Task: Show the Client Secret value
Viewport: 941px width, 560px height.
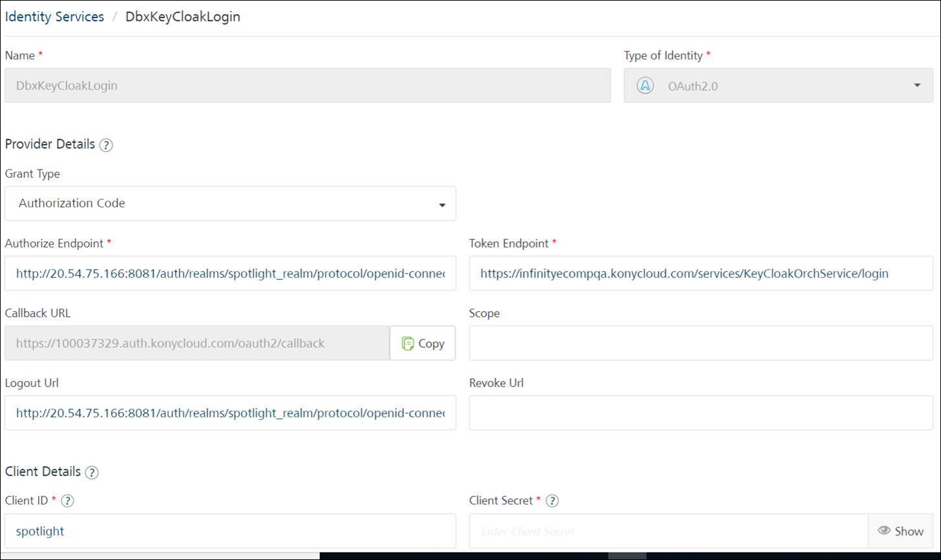Action: tap(901, 531)
